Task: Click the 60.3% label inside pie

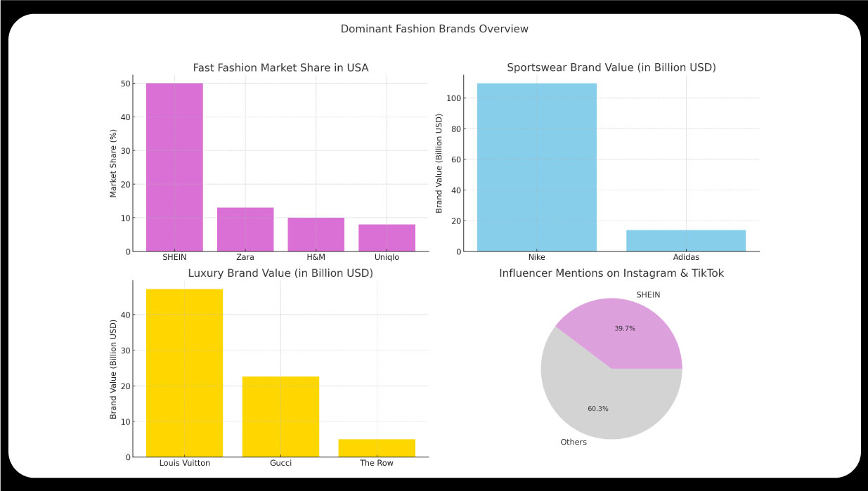Action: [x=597, y=408]
